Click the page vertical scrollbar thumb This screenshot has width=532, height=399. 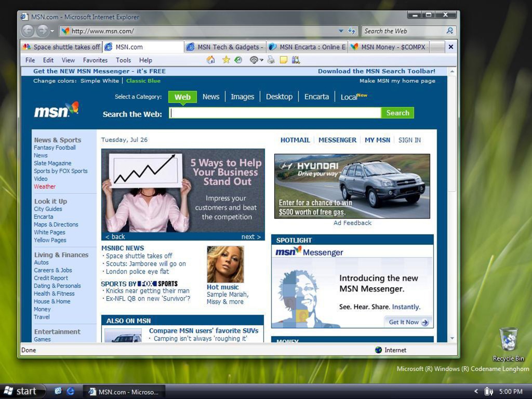coord(452,134)
